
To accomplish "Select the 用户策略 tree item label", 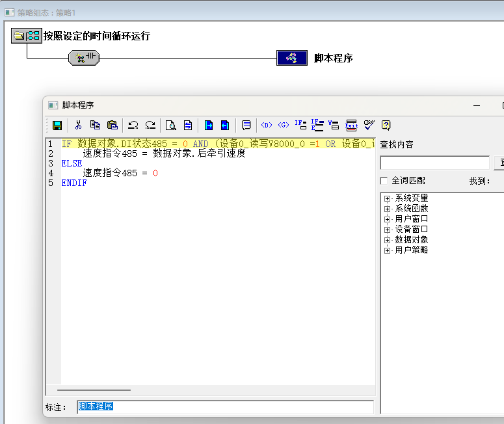I will click(412, 250).
